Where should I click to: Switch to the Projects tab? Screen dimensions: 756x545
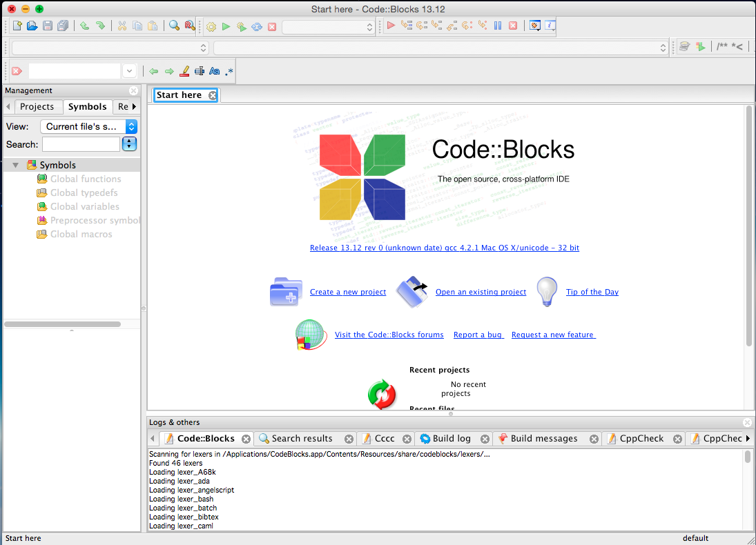37,106
